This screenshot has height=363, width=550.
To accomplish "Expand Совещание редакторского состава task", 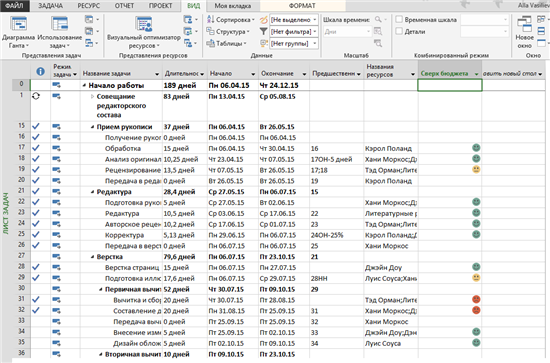I will 92,96.
